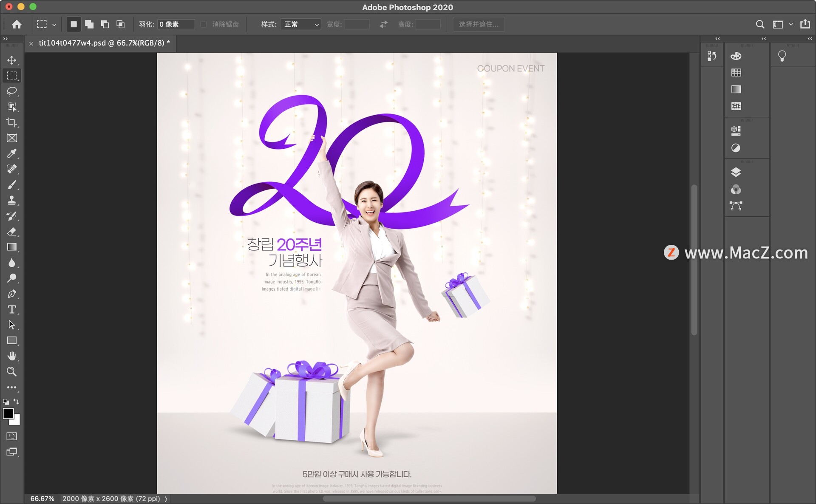
Task: Pick the Eyedropper tool
Action: click(12, 153)
